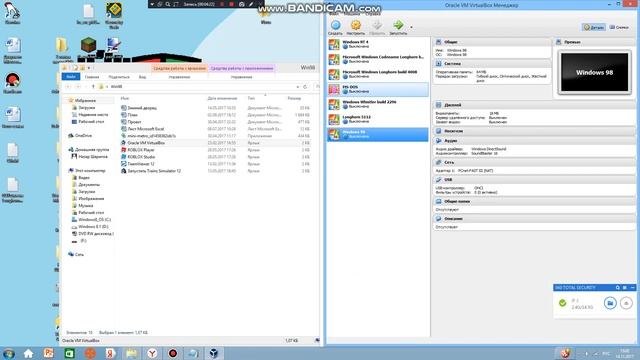Click the Explorer refresh icon
The width and height of the screenshot is (640, 360).
click(305, 87)
